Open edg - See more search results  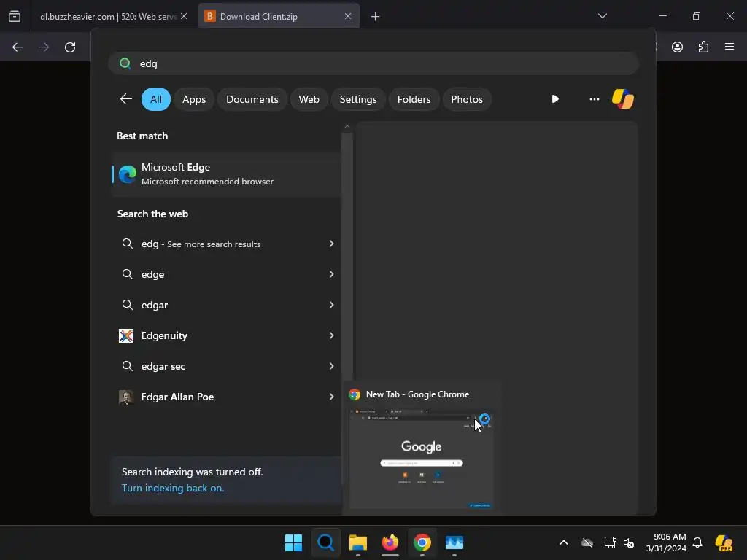(x=227, y=244)
